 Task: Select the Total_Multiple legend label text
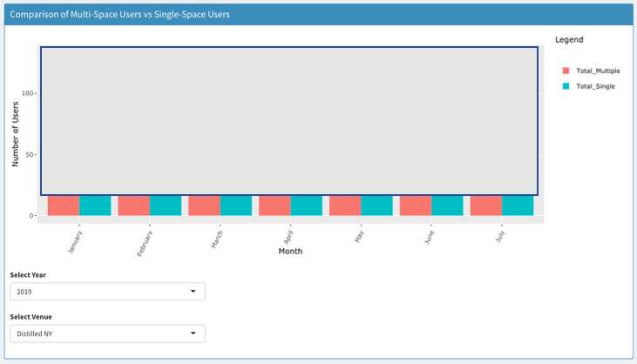coord(598,71)
